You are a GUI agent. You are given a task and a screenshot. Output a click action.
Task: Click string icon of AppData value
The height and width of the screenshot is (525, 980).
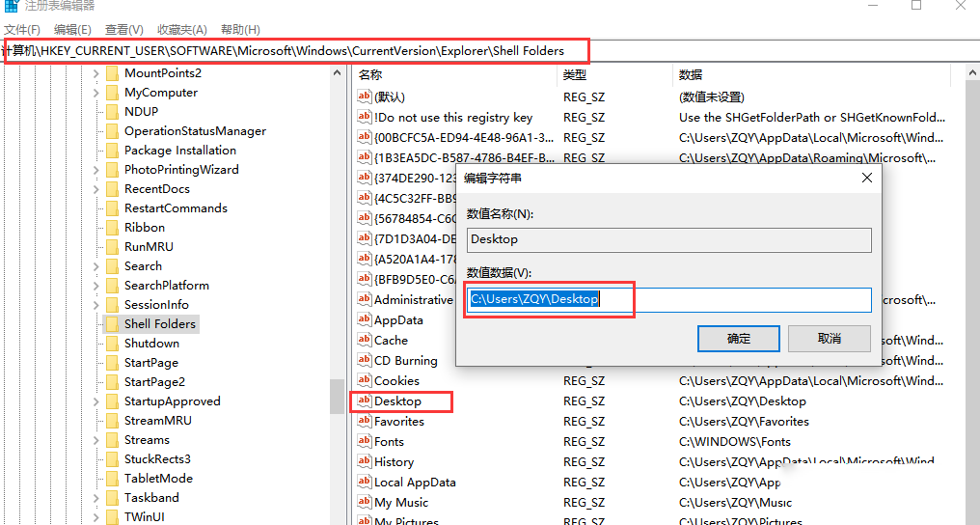coord(365,319)
